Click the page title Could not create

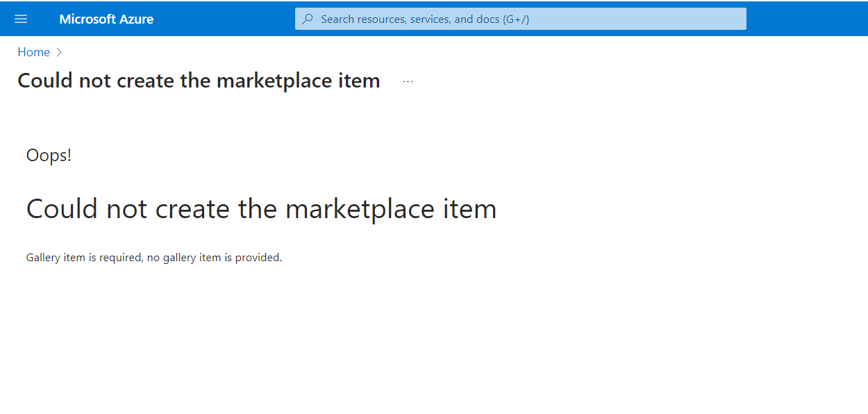click(x=199, y=81)
